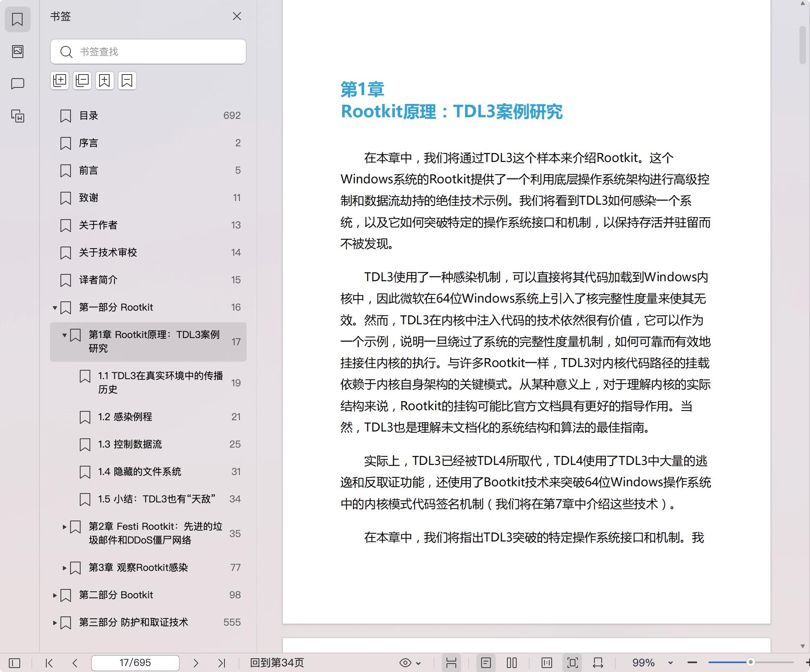Go to the previous page

coord(75,663)
